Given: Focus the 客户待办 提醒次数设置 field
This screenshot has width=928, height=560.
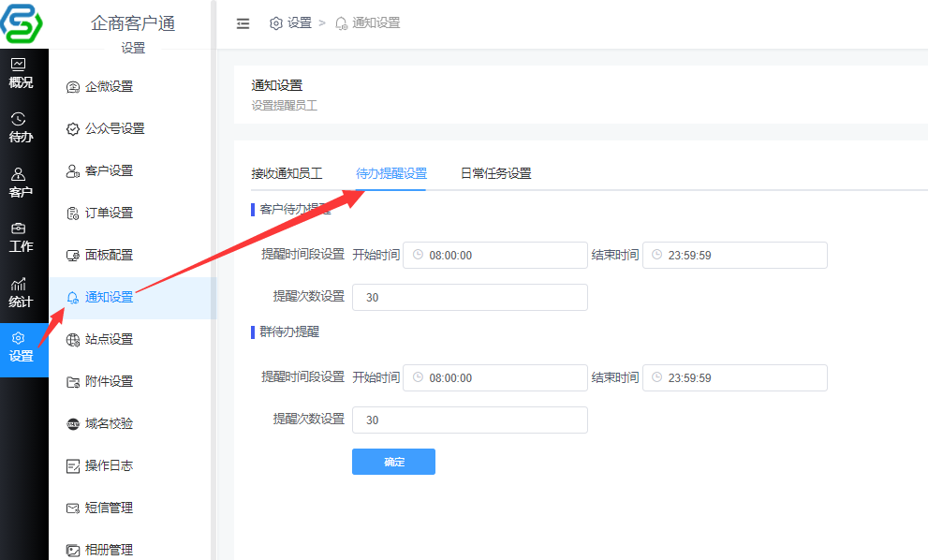Looking at the screenshot, I should coord(470,297).
